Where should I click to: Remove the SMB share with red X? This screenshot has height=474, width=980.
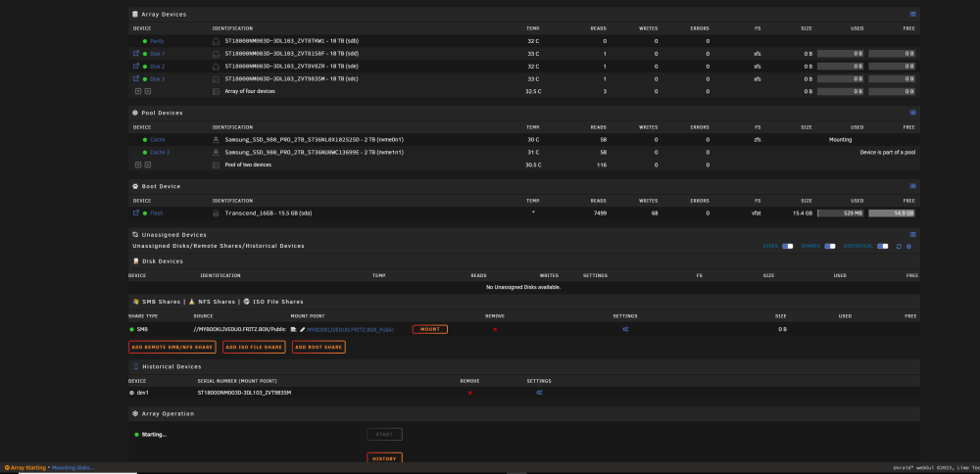(x=495, y=329)
